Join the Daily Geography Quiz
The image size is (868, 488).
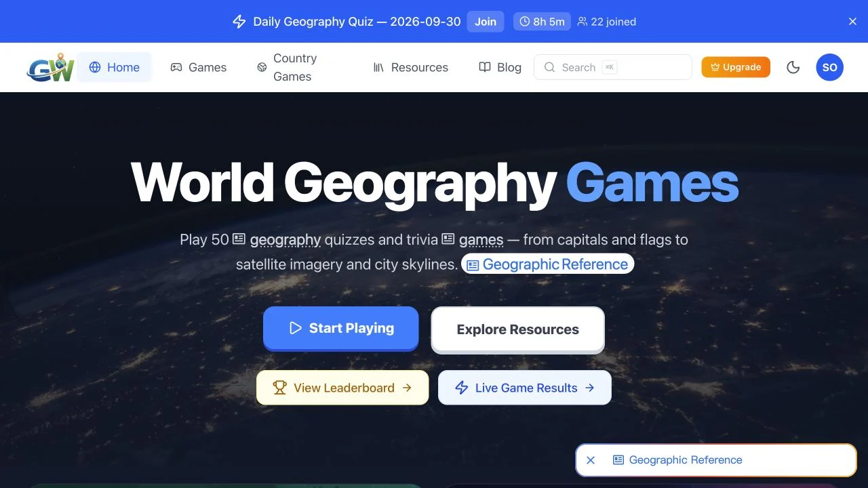[486, 22]
